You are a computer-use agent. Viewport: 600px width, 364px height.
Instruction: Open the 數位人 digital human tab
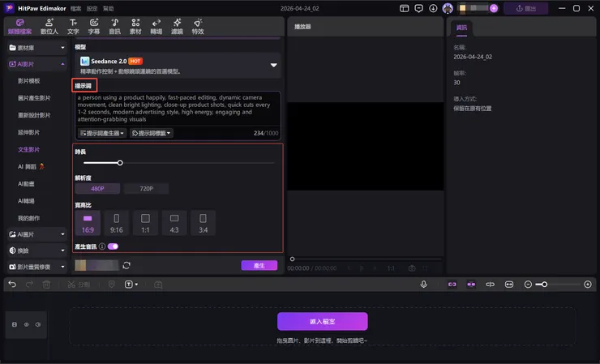[49, 27]
